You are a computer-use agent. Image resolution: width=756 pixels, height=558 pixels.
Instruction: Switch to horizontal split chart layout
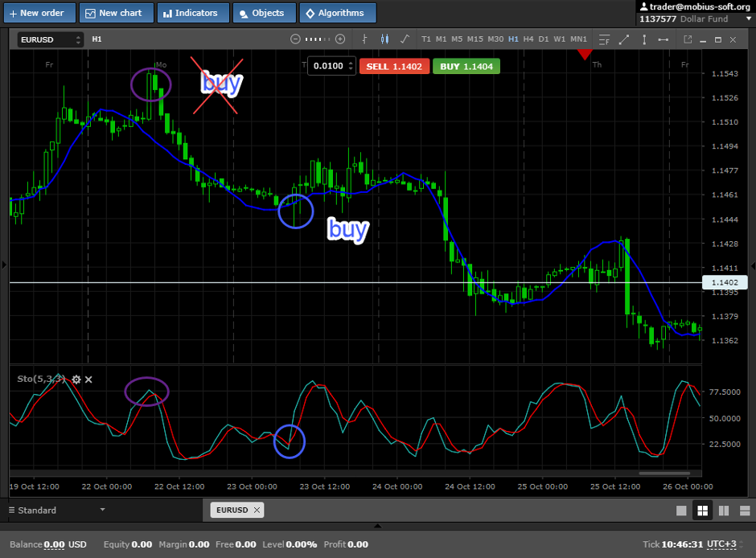coord(745,511)
